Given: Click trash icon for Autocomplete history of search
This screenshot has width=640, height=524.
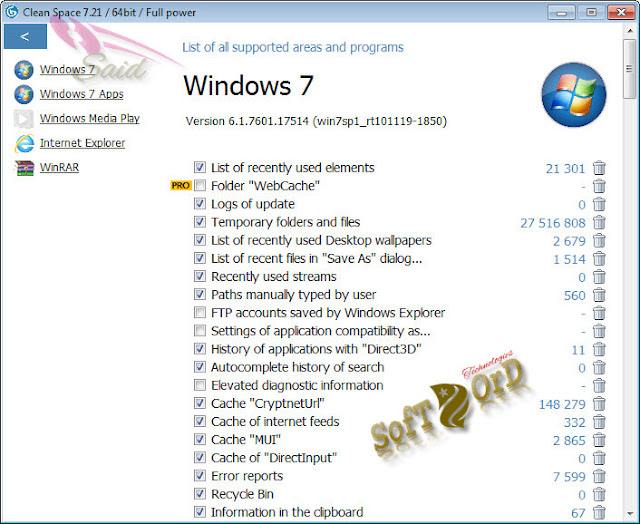Looking at the screenshot, I should 599,367.
